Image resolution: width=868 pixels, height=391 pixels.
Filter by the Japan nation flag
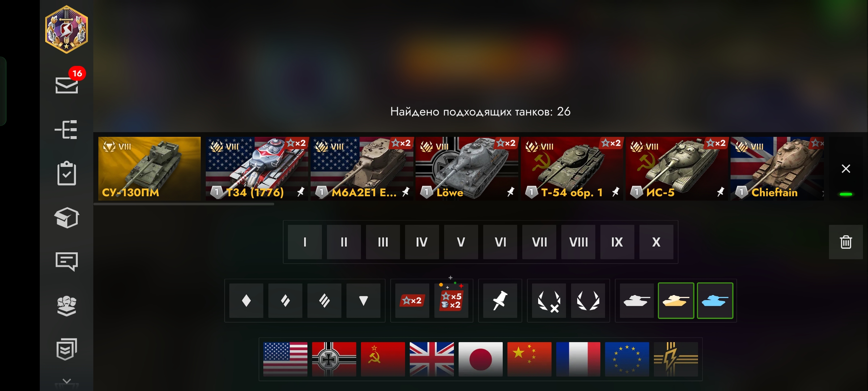[x=481, y=359]
